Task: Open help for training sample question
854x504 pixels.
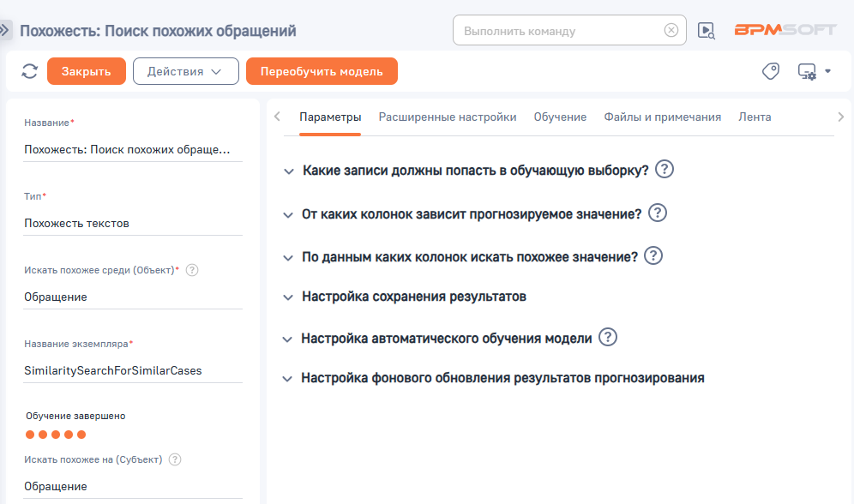Action: point(663,171)
